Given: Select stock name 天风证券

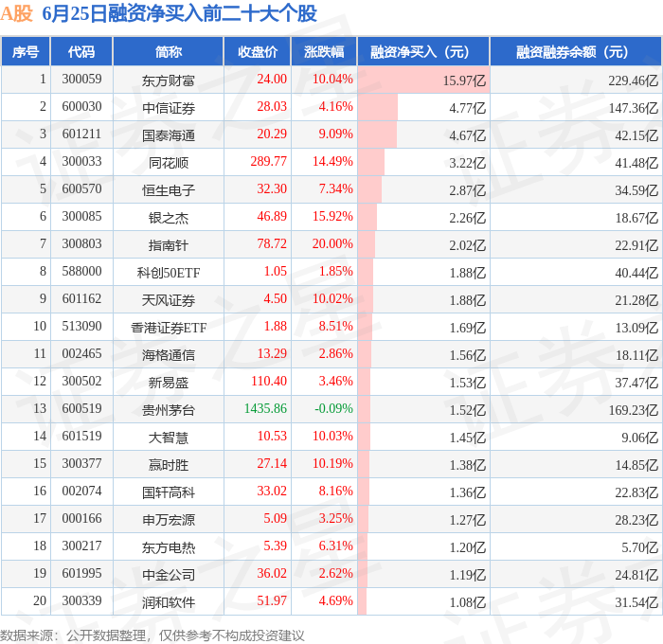Looking at the screenshot, I should (169, 300).
